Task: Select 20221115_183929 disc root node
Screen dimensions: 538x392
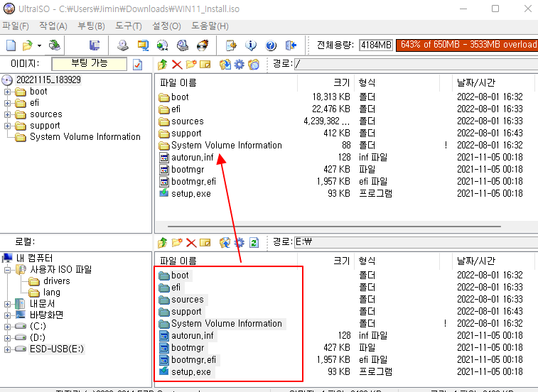Action: 48,80
